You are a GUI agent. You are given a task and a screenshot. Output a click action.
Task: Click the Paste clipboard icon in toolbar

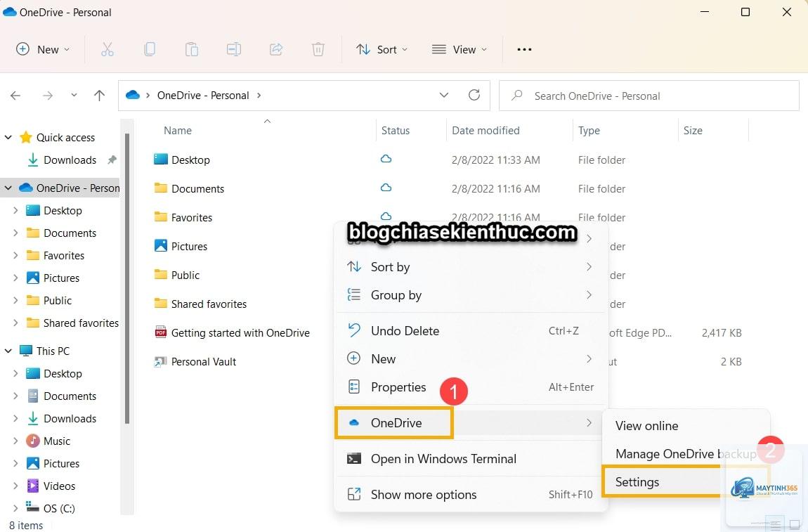[192, 49]
